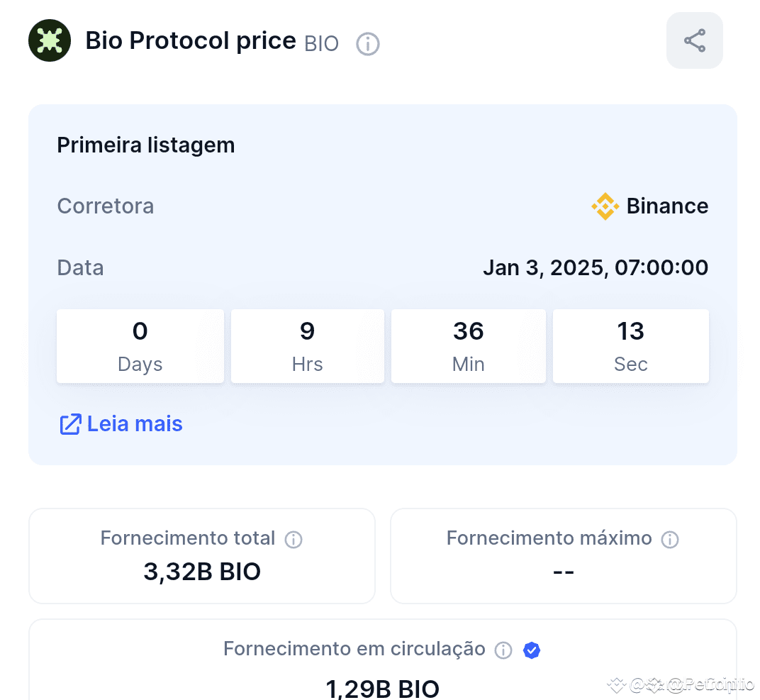Screen dimensions: 760x700
Task: Click the share icon button
Action: click(694, 40)
